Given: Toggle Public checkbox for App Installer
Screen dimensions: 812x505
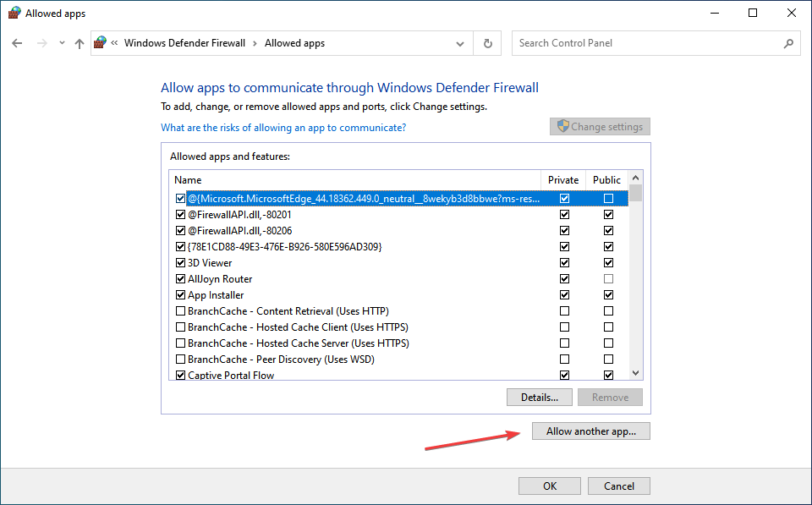Looking at the screenshot, I should pyautogui.click(x=608, y=295).
